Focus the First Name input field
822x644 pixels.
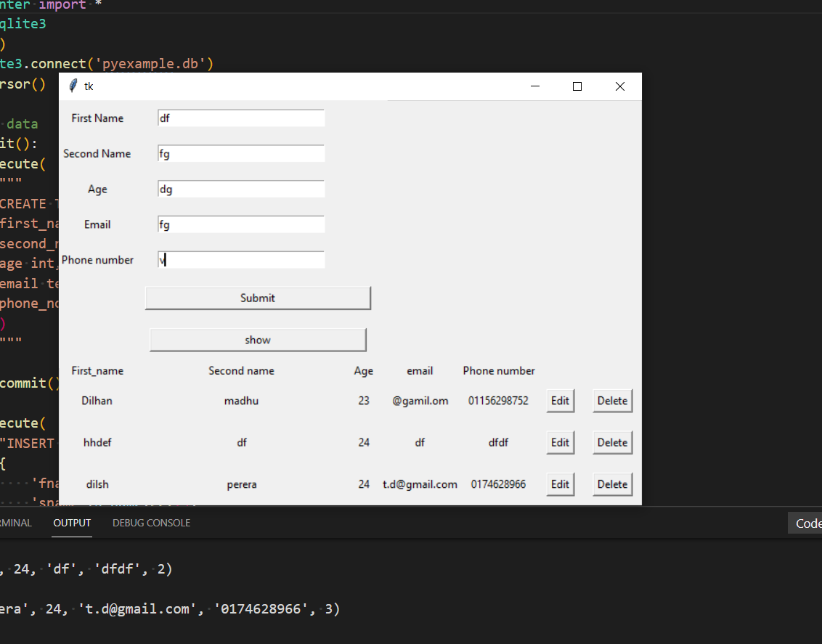pos(241,118)
